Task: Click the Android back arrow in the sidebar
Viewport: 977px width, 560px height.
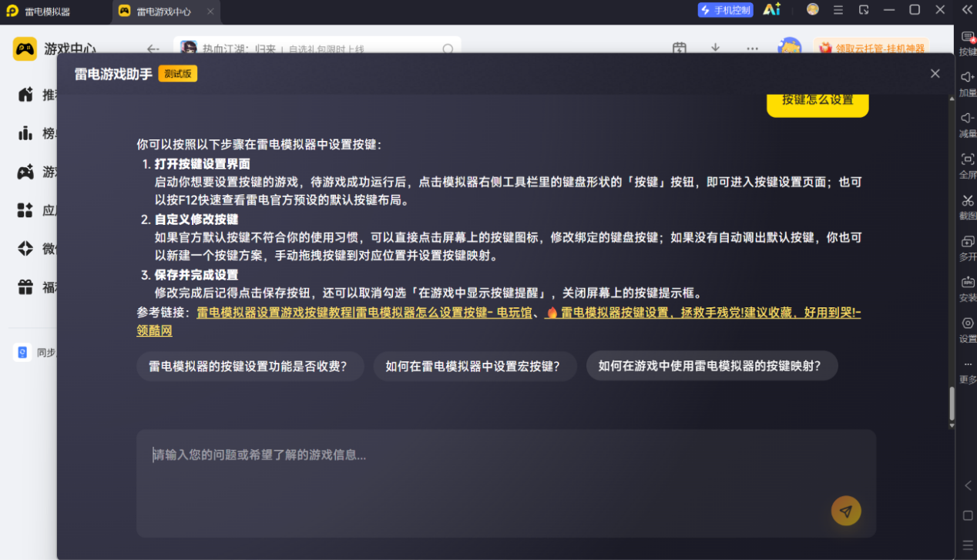Action: [x=969, y=485]
